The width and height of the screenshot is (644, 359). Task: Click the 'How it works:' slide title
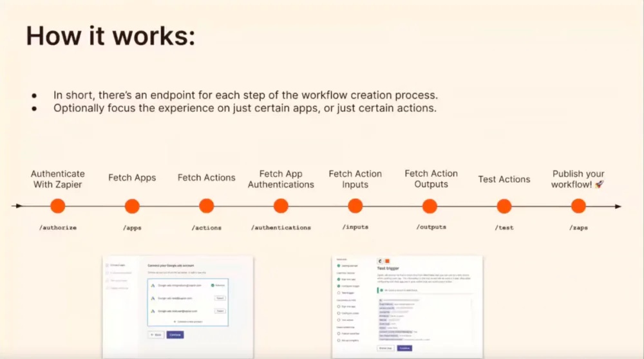[x=111, y=35]
